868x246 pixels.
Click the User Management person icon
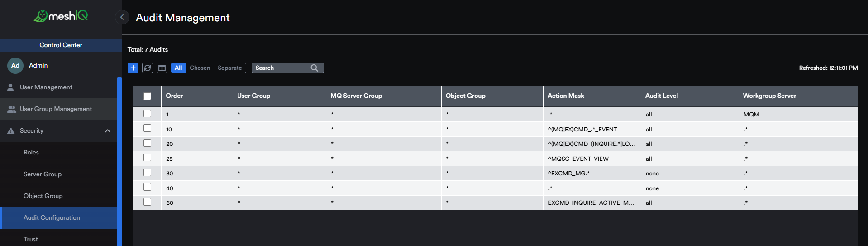[x=10, y=87]
